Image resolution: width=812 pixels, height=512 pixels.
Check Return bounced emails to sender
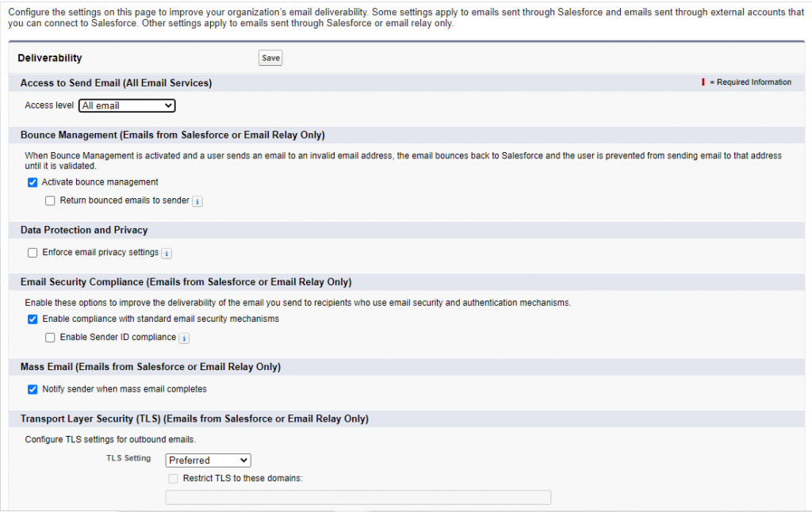click(x=50, y=201)
